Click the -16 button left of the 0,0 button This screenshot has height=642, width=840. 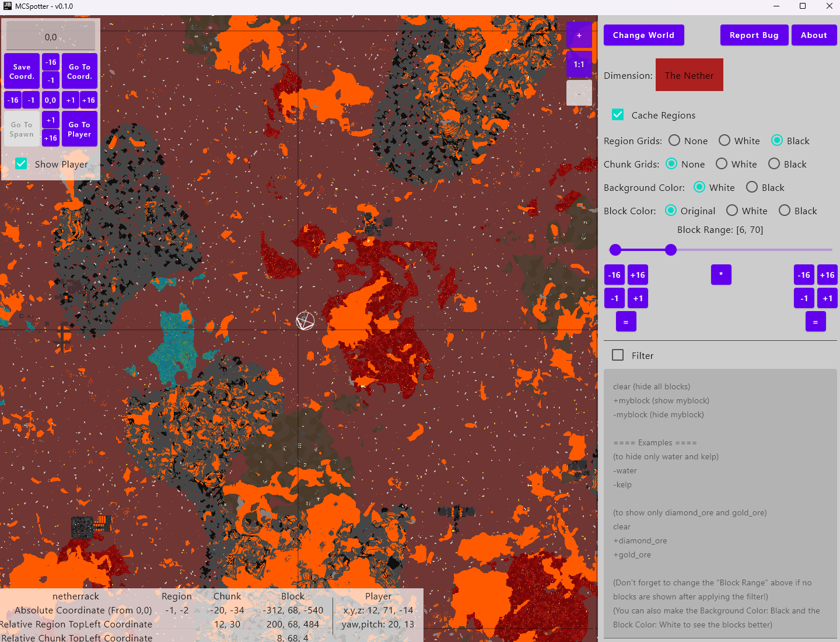[13, 100]
